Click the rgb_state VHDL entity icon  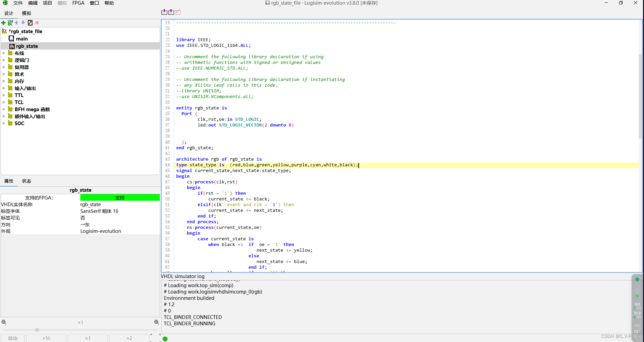click(12, 46)
